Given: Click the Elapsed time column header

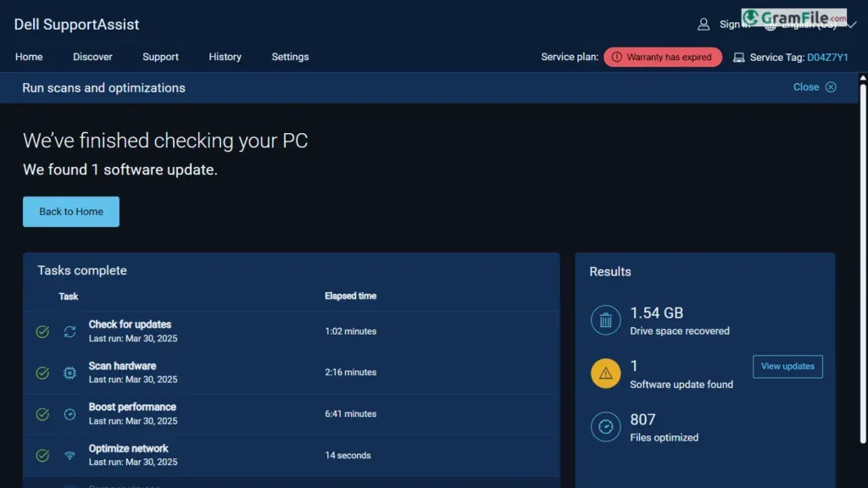Looking at the screenshot, I should [x=350, y=296].
